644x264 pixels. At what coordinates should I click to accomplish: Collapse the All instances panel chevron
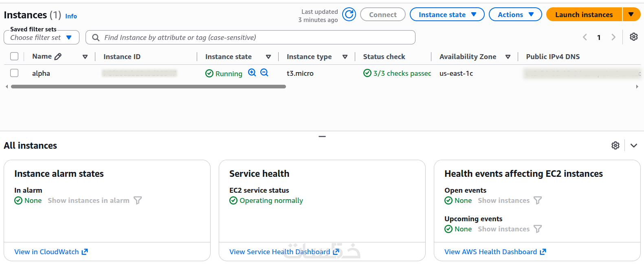[634, 145]
